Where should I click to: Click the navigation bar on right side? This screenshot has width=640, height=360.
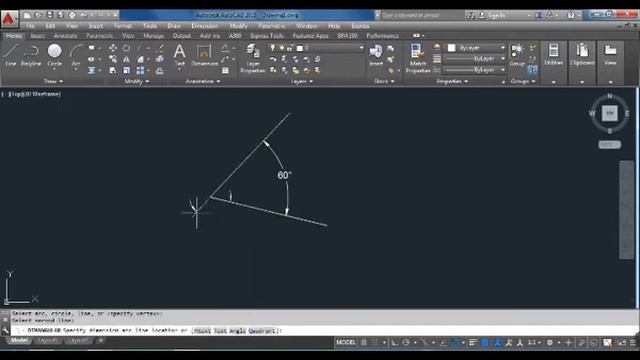tap(627, 209)
